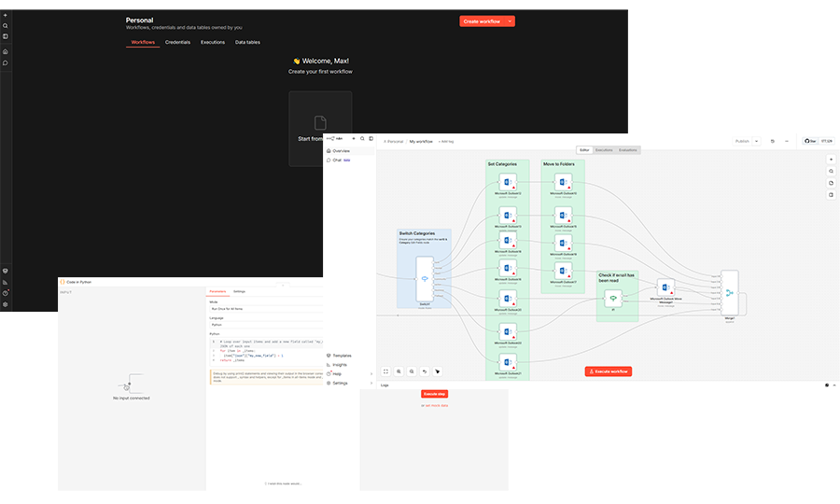Image resolution: width=840 pixels, height=504 pixels.
Task: Click the Execute workflow button
Action: pos(609,371)
